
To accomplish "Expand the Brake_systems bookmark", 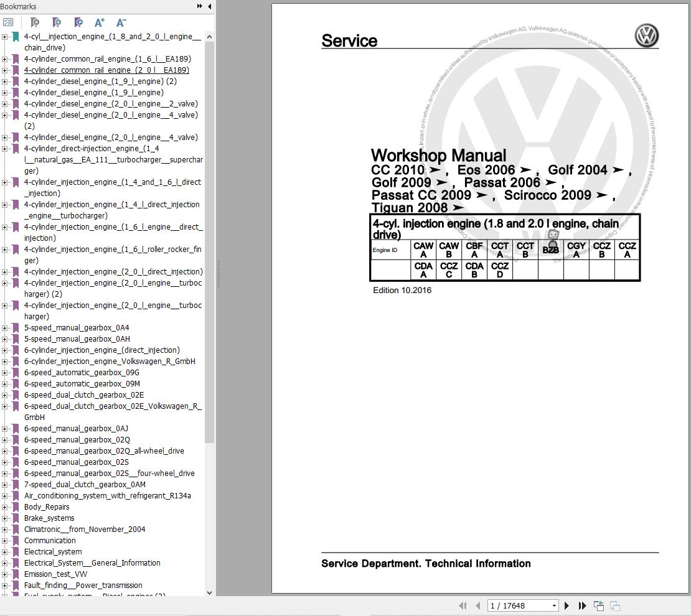I will click(x=5, y=518).
